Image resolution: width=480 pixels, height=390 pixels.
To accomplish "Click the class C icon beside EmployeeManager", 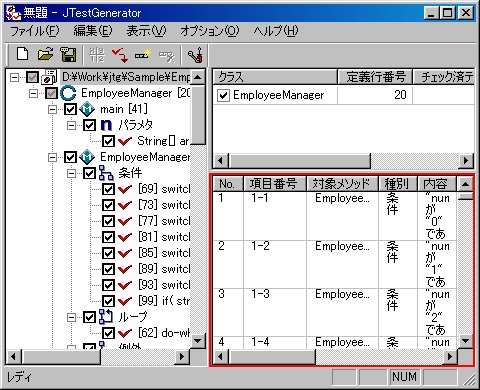I will point(68,93).
